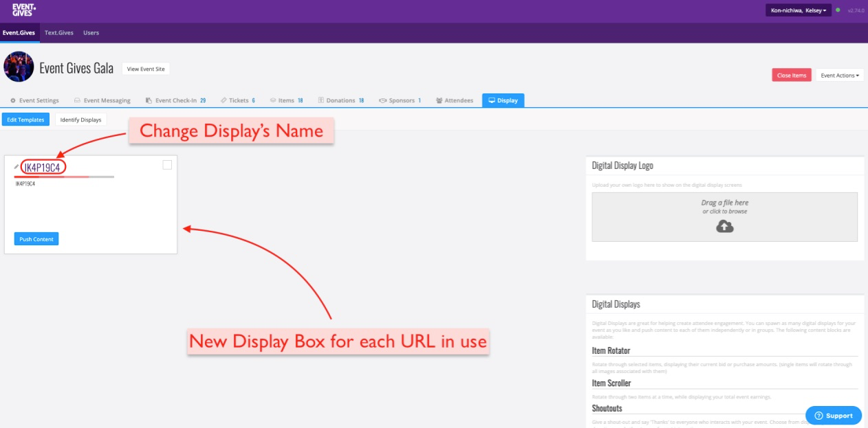The width and height of the screenshot is (868, 428).
Task: Click the Drag a file here upload area
Action: coord(724,216)
